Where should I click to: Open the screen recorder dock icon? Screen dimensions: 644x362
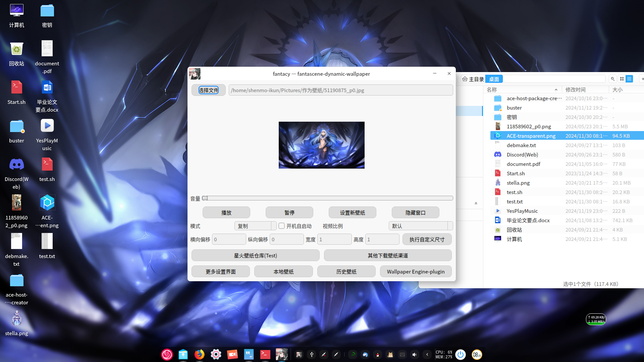232,354
